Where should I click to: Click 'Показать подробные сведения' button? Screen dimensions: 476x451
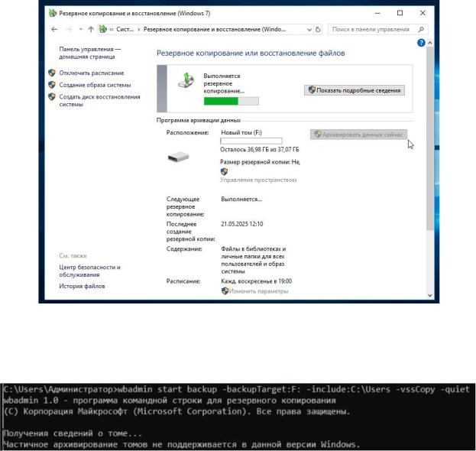tap(355, 90)
